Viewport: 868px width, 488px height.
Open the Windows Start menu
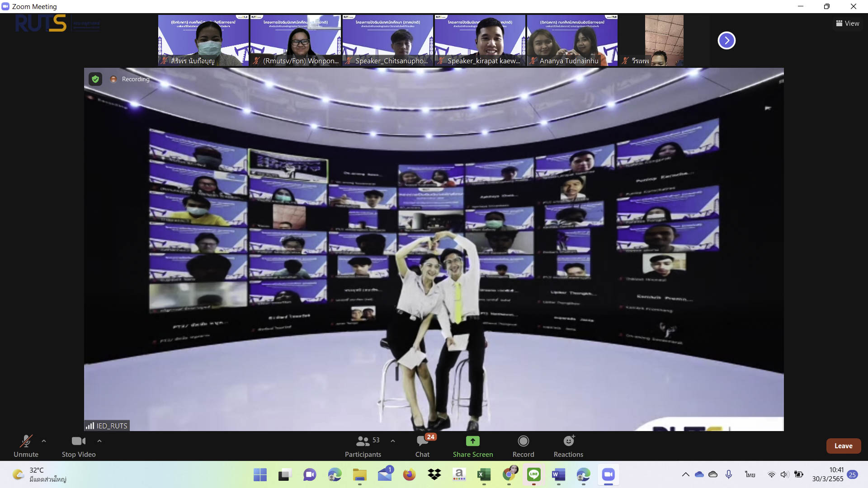[x=260, y=474]
